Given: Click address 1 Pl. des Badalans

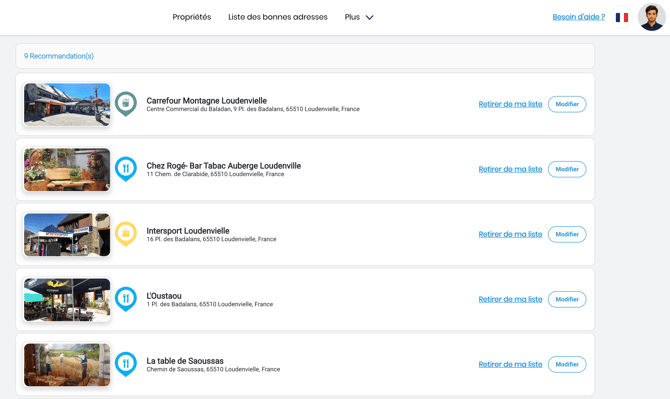Looking at the screenshot, I should 209,304.
